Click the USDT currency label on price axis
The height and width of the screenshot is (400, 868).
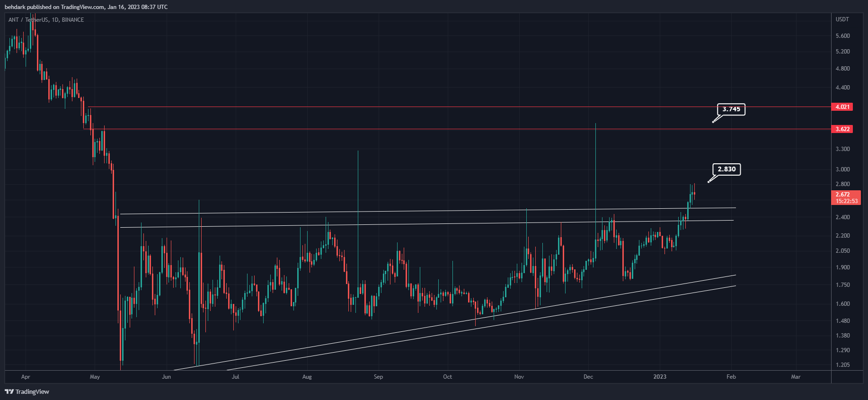pyautogui.click(x=842, y=19)
